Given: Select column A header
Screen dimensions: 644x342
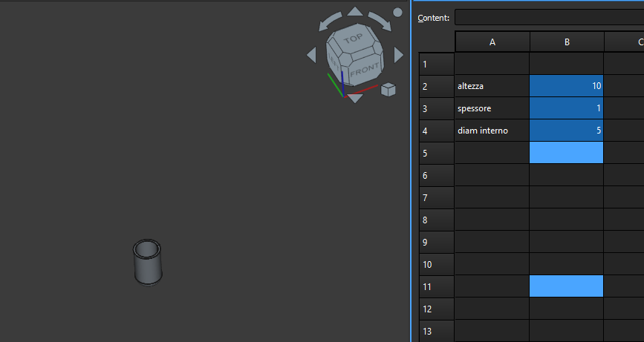Looking at the screenshot, I should [x=492, y=42].
